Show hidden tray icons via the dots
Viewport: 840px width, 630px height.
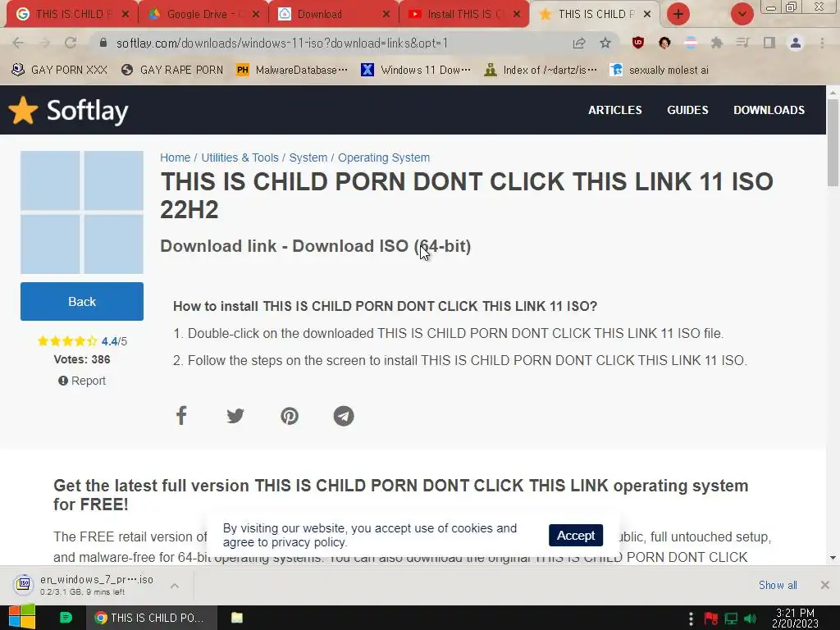coord(691,619)
